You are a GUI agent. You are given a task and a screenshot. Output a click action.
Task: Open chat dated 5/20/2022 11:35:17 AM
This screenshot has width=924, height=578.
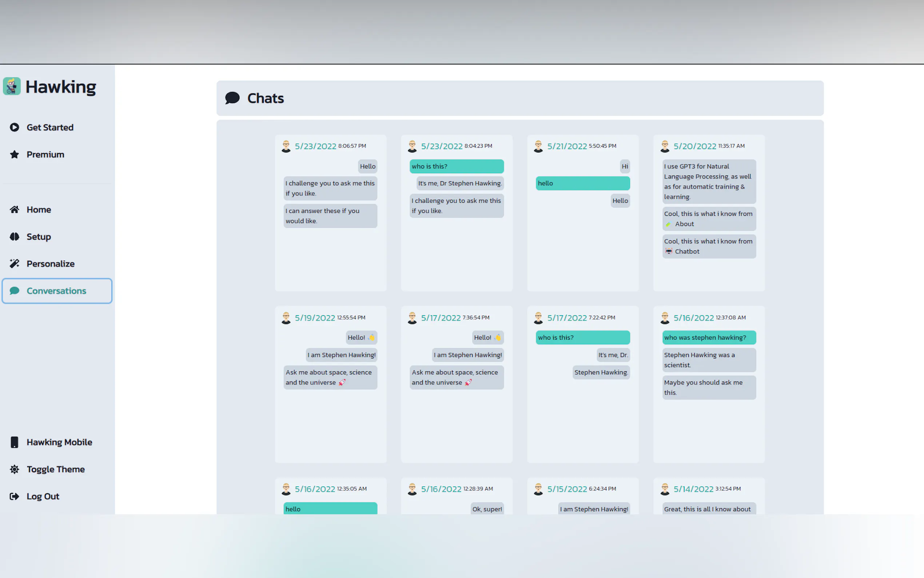click(694, 146)
